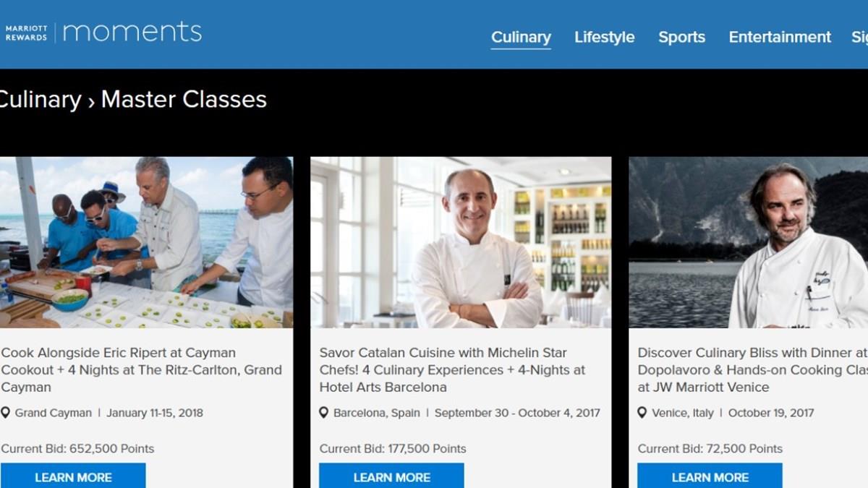This screenshot has height=488, width=868.
Task: Click Learn More for Cayman Cookout
Action: click(73, 477)
